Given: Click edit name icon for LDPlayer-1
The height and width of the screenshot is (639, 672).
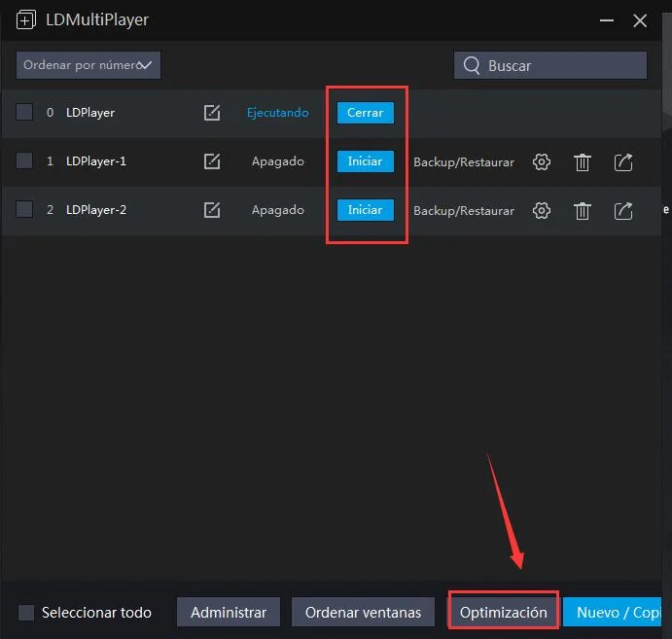Looking at the screenshot, I should click(212, 161).
